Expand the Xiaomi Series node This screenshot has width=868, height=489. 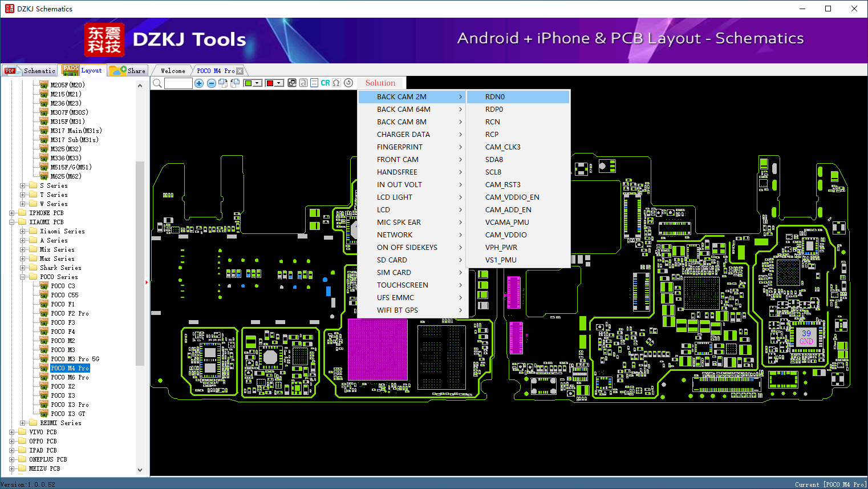(23, 231)
